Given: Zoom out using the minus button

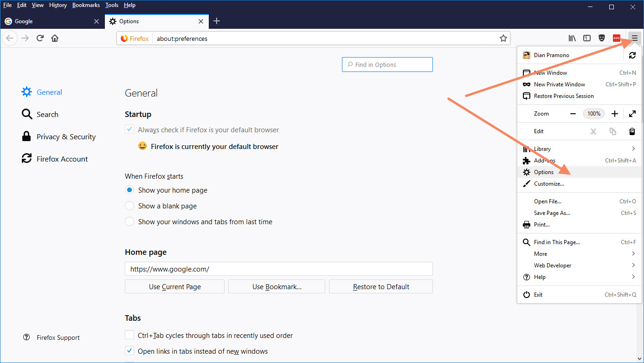Looking at the screenshot, I should (x=573, y=114).
